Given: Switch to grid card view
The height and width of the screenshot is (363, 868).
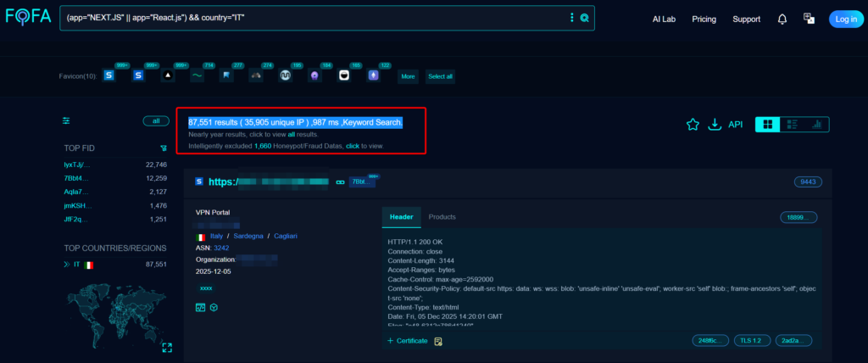Looking at the screenshot, I should click(x=767, y=125).
